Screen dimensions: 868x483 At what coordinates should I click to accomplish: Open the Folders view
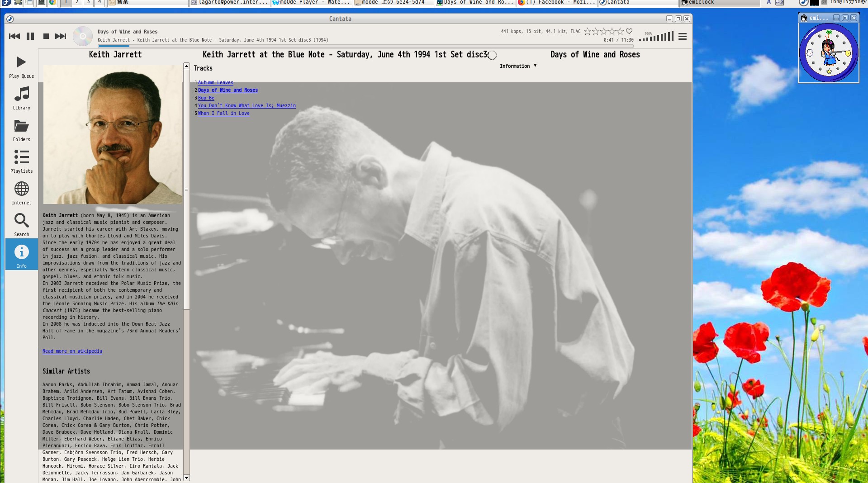(x=21, y=130)
